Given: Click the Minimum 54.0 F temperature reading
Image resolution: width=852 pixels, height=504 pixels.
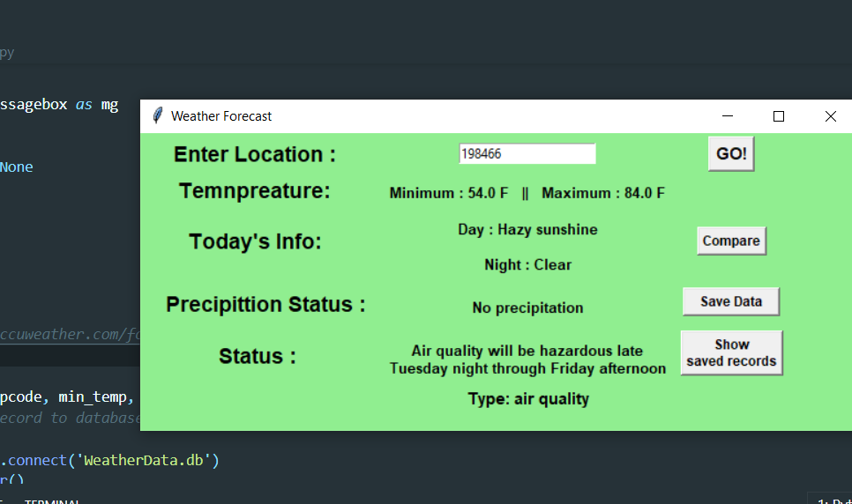Looking at the screenshot, I should (449, 193).
